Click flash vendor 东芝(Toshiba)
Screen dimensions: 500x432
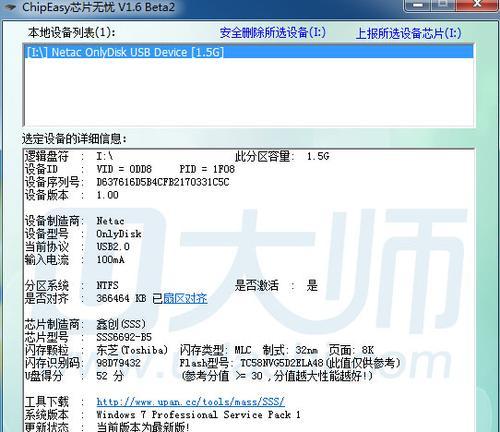pos(132,350)
